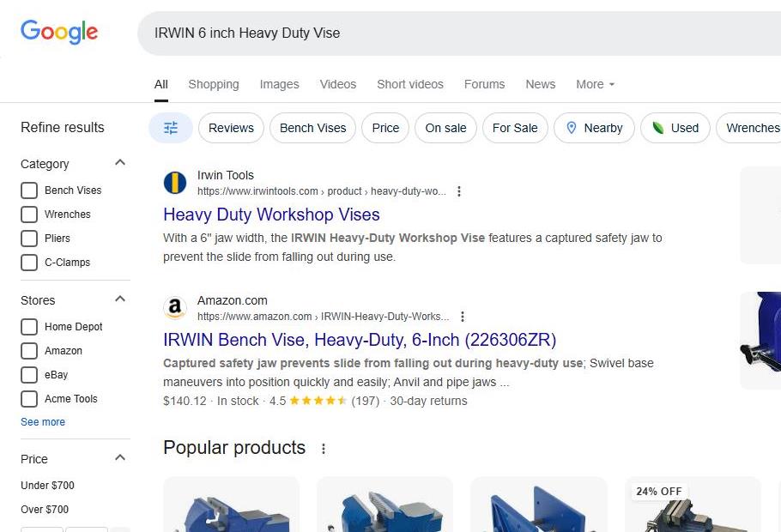
Task: Open more options for Amazon result
Action: [463, 317]
